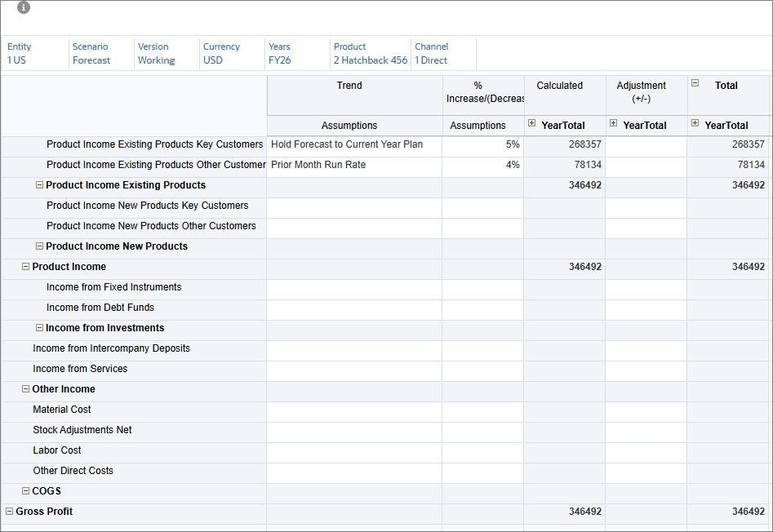Image resolution: width=773 pixels, height=532 pixels.
Task: Open the Entity 1 US selector
Action: (17, 60)
